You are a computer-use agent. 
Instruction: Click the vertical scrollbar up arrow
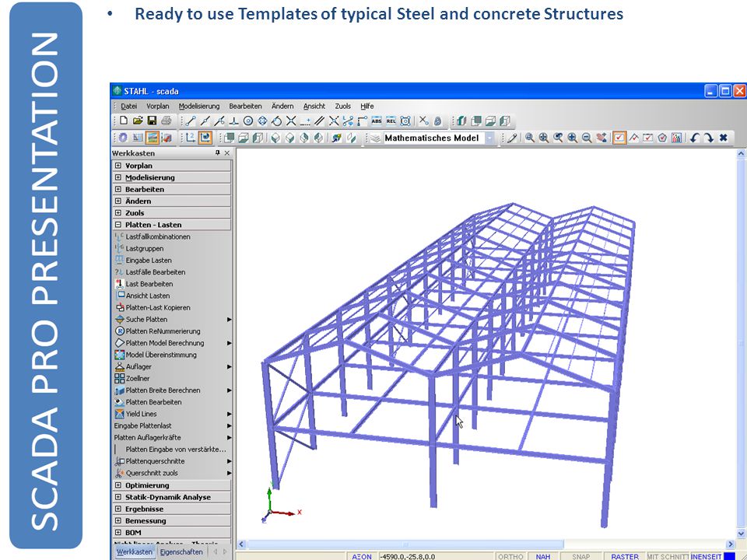pos(741,153)
